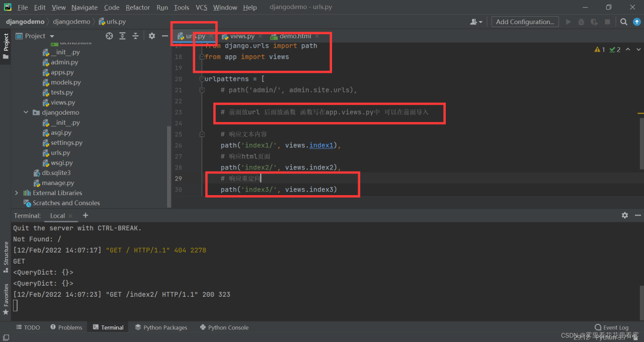
Task: Click Add Configuration button
Action: coord(525,22)
